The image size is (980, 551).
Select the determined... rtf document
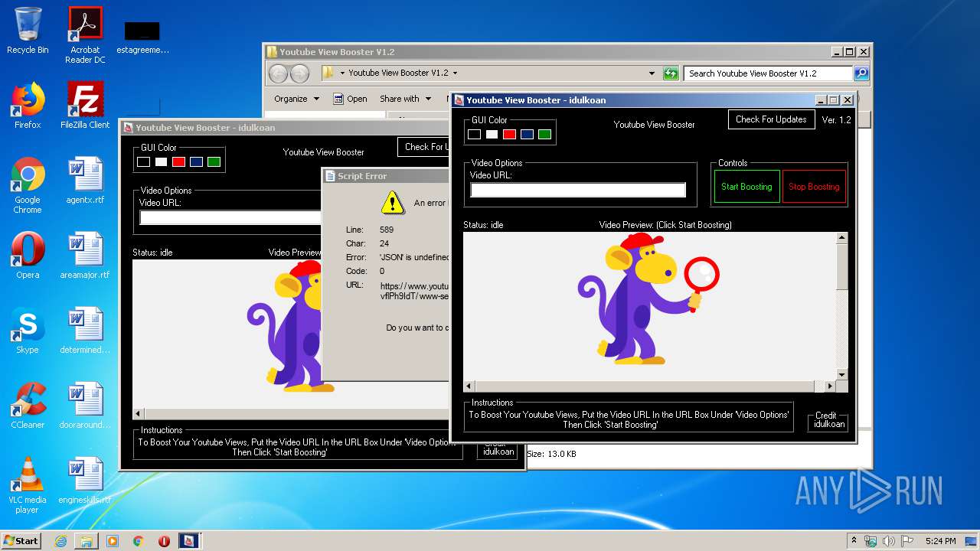[x=85, y=331]
